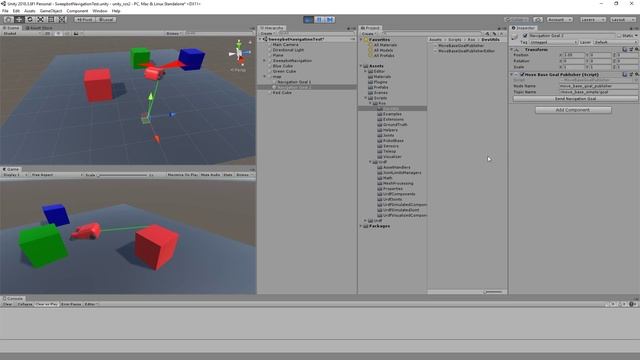Open the cloud services button
This screenshot has width=640, height=360.
tap(538, 20)
